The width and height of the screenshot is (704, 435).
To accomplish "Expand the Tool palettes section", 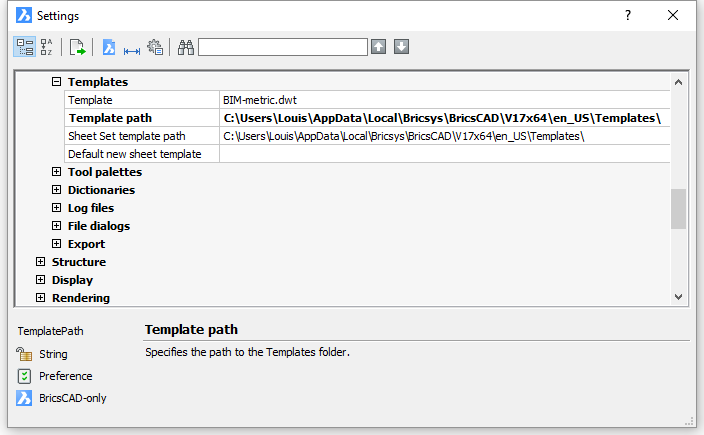I will (x=56, y=171).
